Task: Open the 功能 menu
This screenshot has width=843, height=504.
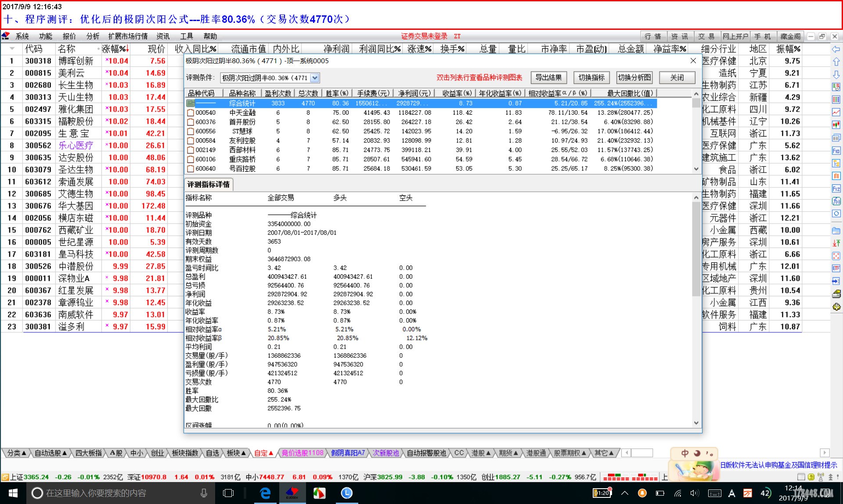Action: tap(45, 36)
